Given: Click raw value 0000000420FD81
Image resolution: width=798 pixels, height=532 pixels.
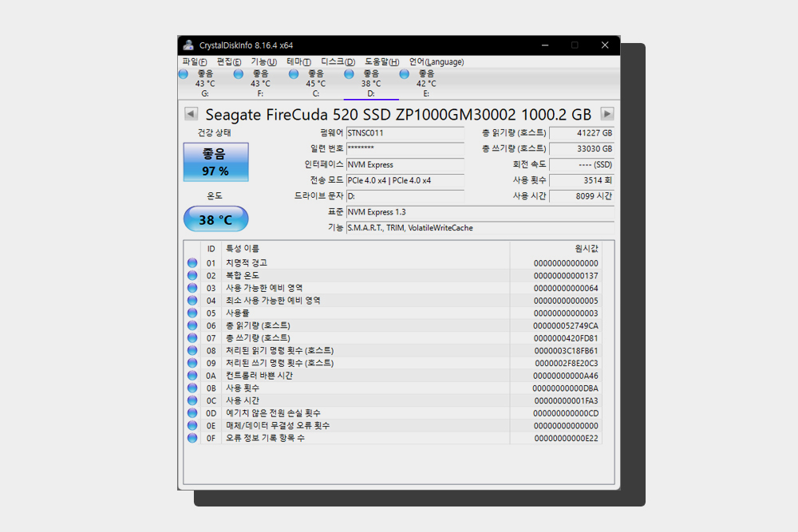Looking at the screenshot, I should click(566, 338).
